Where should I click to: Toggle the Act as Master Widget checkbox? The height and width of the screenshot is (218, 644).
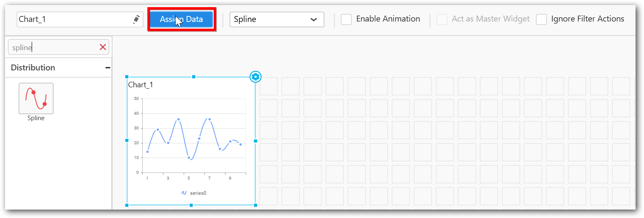tap(442, 19)
